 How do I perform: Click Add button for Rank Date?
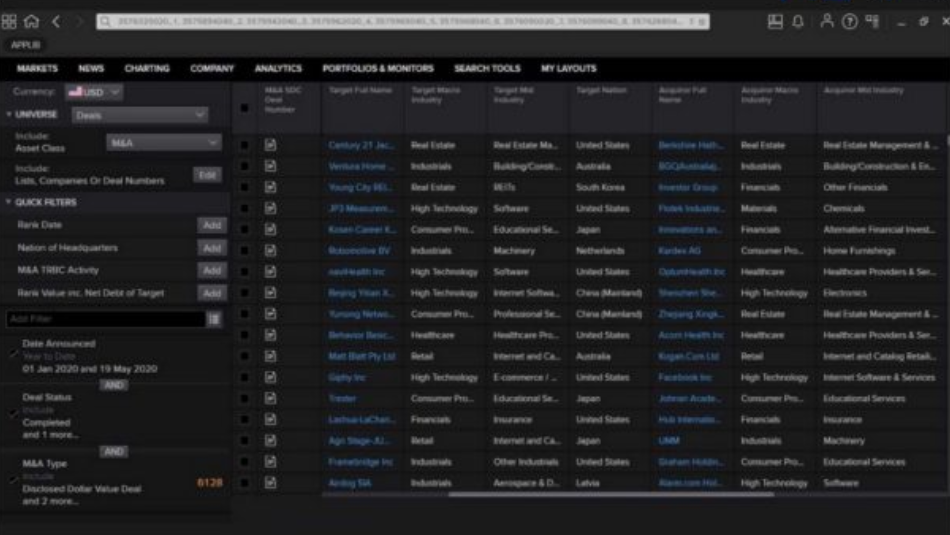212,225
